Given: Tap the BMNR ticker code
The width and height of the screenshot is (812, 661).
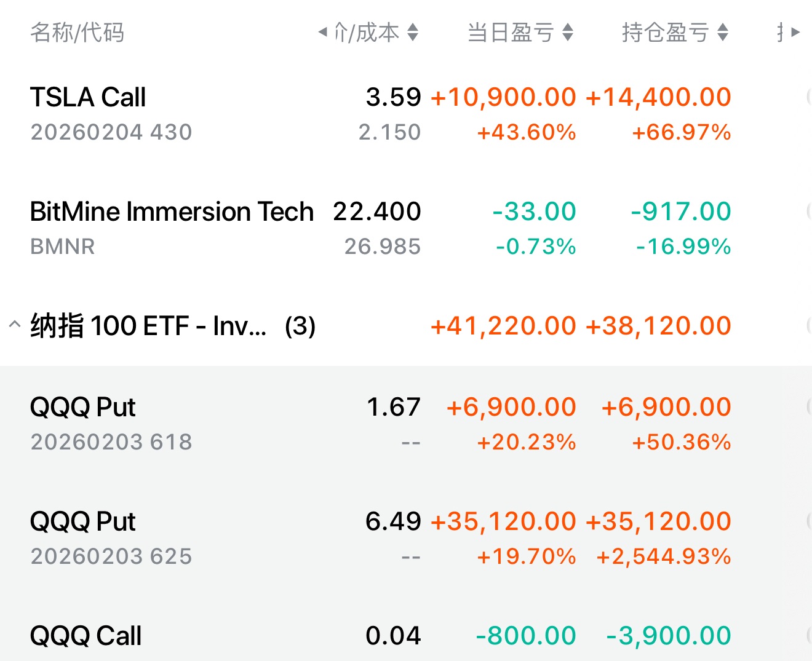Looking at the screenshot, I should [x=63, y=247].
